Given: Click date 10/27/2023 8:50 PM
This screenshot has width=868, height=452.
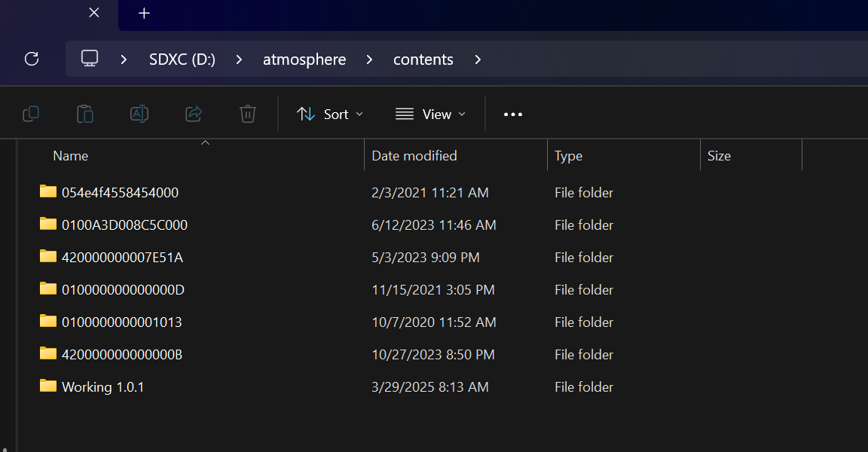Looking at the screenshot, I should pyautogui.click(x=433, y=355).
